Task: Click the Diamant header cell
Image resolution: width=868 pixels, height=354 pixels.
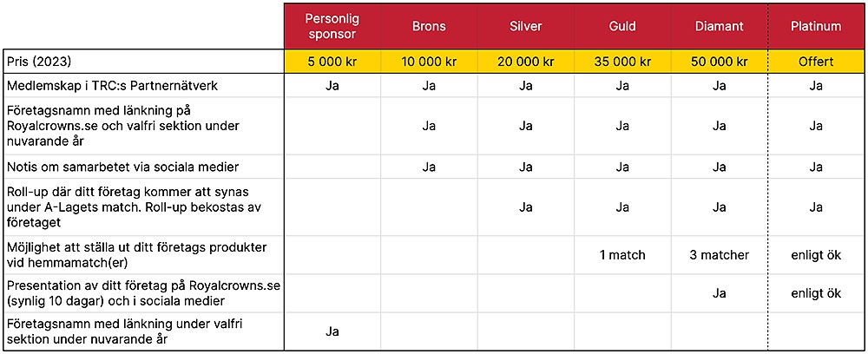Action: click(719, 26)
